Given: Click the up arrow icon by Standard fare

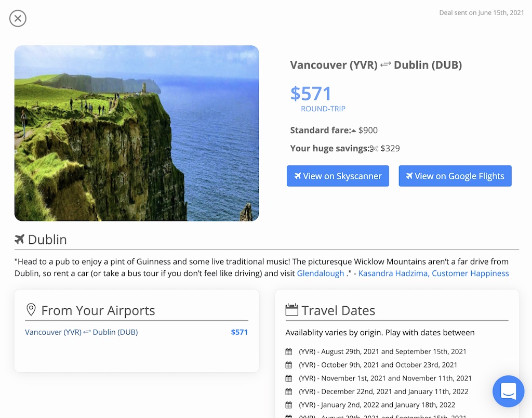Looking at the screenshot, I should (x=353, y=130).
